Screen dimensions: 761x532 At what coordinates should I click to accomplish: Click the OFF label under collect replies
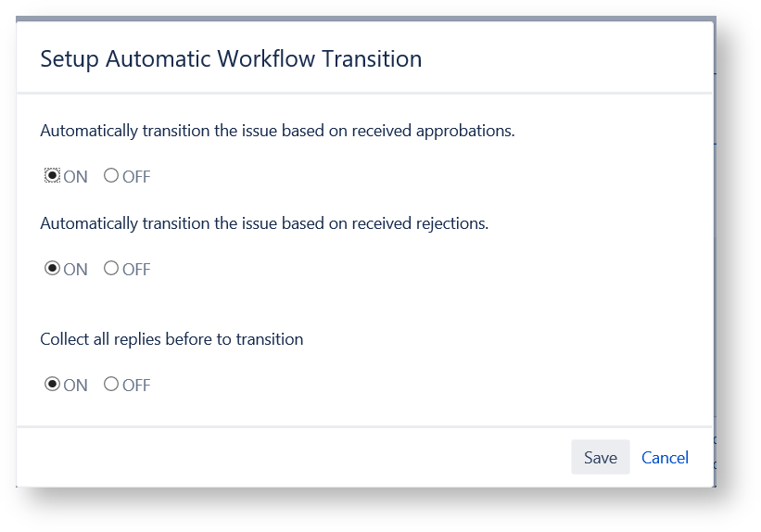(x=136, y=386)
